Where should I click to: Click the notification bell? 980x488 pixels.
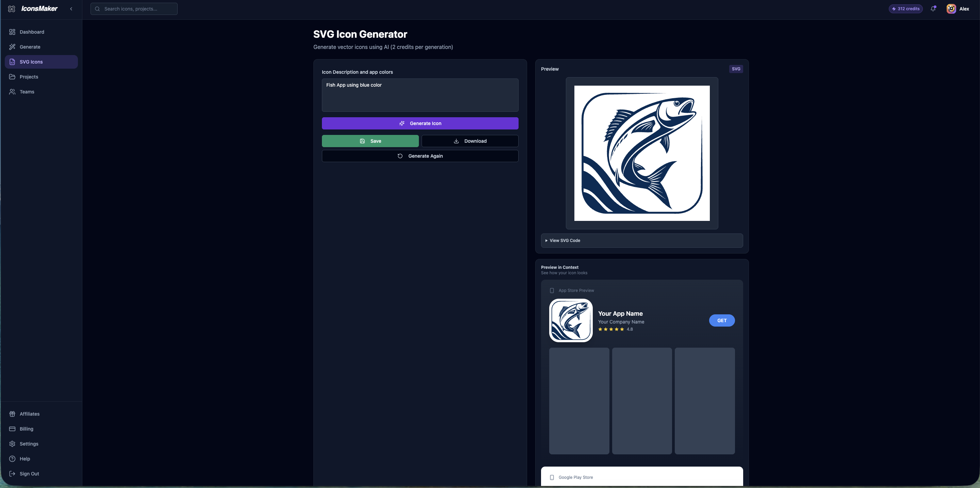pos(933,8)
